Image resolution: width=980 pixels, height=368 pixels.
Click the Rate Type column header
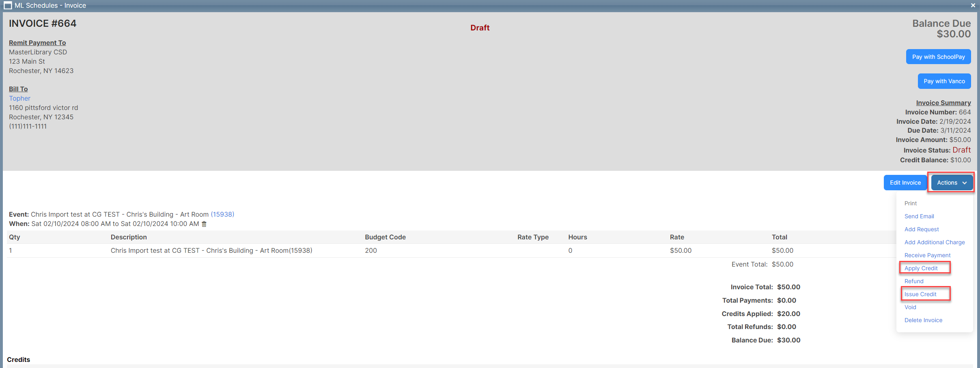(533, 237)
